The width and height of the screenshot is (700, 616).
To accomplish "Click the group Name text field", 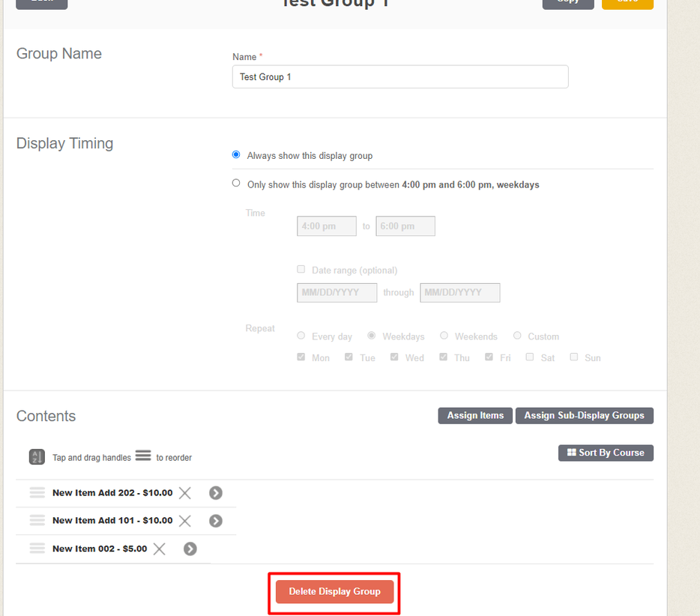I will pos(399,77).
